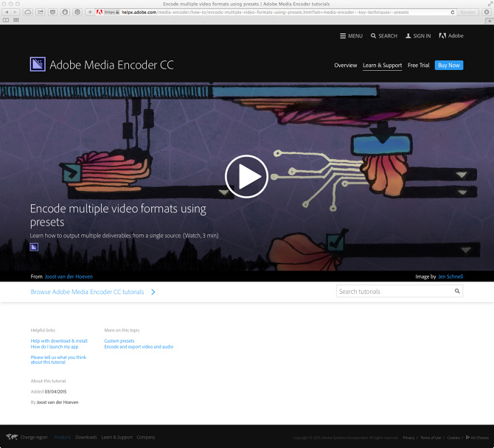Open Downloads in the footer
Image resolution: width=494 pixels, height=448 pixels.
click(x=86, y=437)
